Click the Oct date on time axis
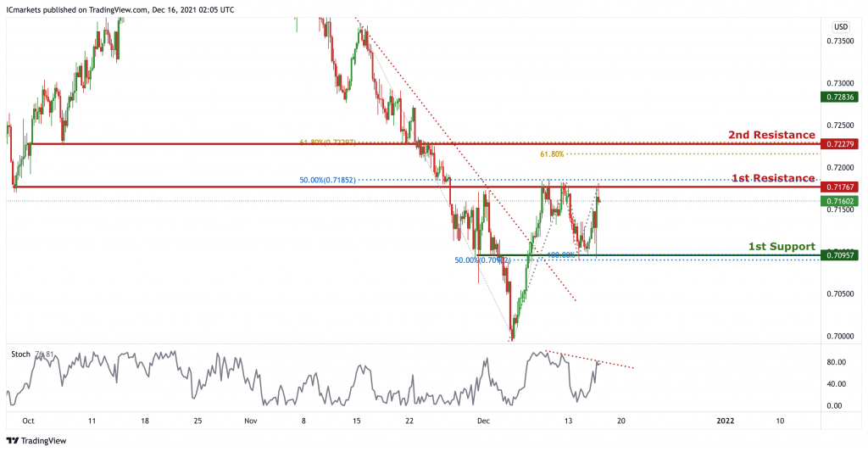This screenshot has height=452, width=868. pyautogui.click(x=28, y=421)
